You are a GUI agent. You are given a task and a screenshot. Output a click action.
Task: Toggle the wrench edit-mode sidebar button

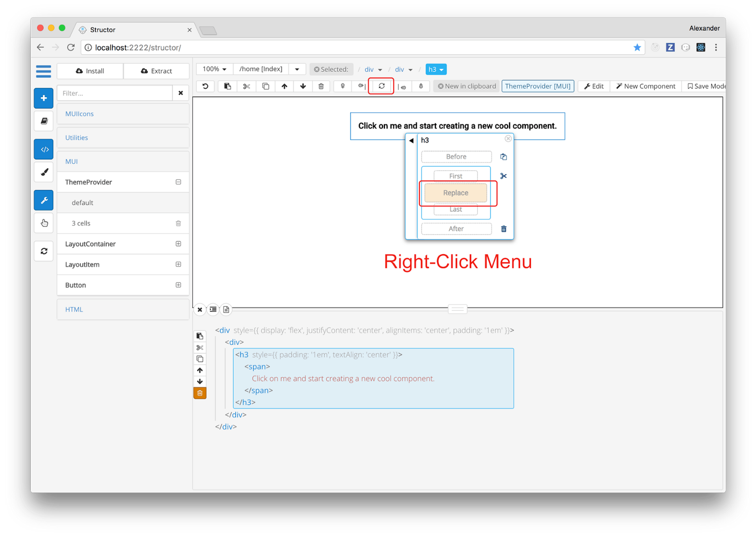pos(44,200)
